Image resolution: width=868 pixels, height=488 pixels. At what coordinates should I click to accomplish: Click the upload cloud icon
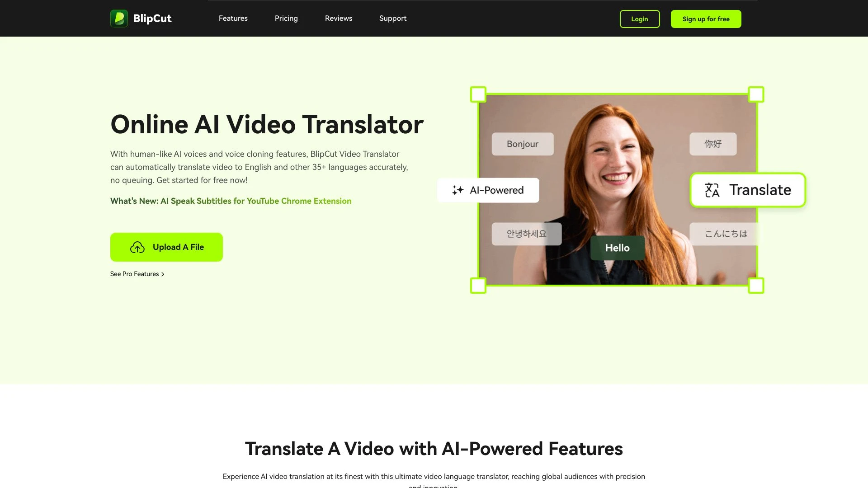[137, 247]
